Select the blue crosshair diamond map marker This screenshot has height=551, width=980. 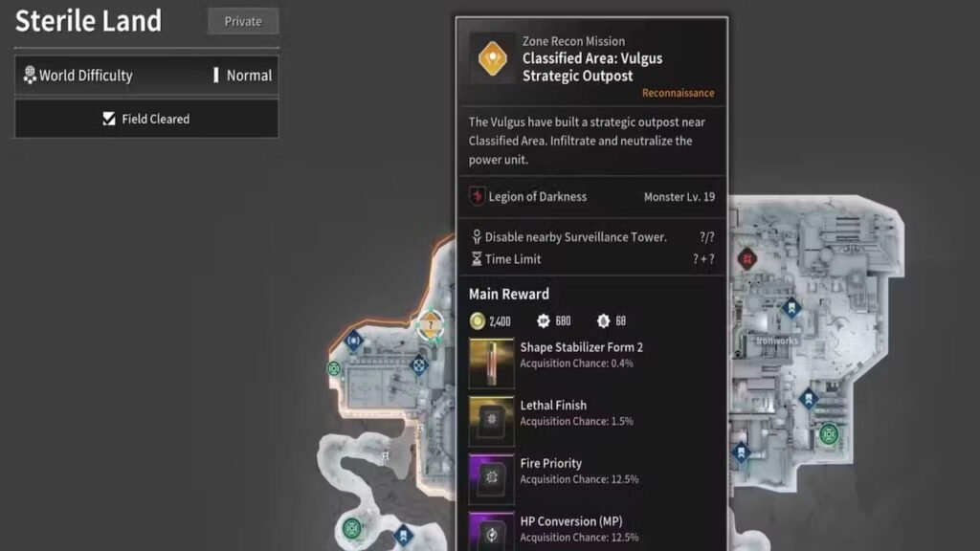click(418, 364)
